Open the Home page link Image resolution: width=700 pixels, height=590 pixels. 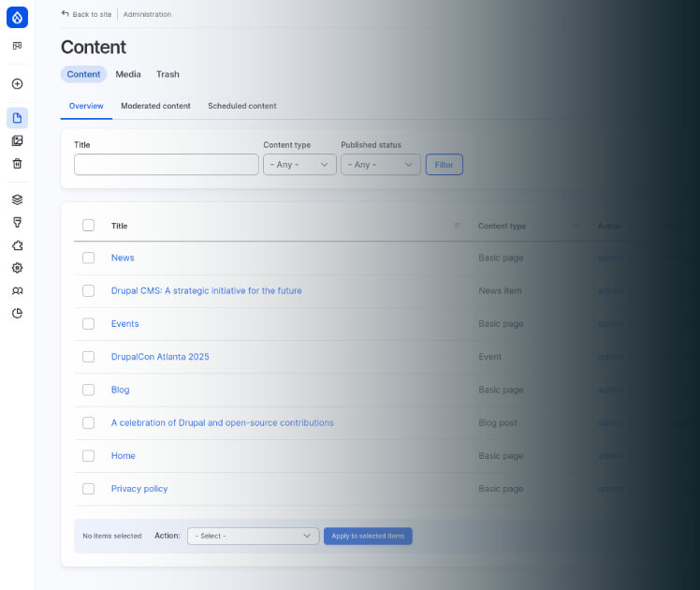click(x=124, y=456)
